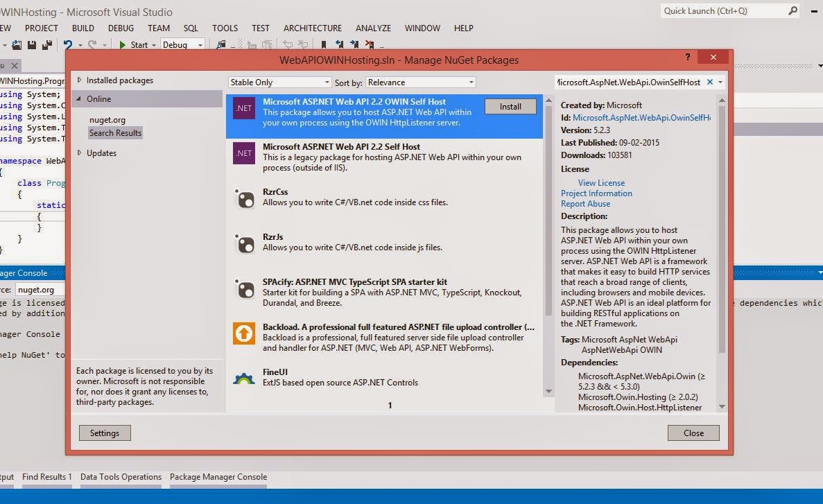Click the package details scrollbar thumb
Image resolution: width=823 pixels, height=504 pixels.
pos(722,229)
